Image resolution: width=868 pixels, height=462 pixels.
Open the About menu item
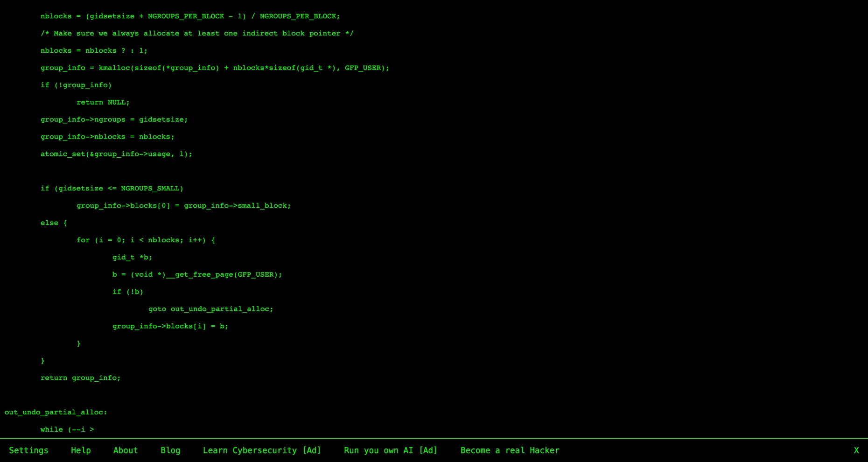click(x=126, y=450)
